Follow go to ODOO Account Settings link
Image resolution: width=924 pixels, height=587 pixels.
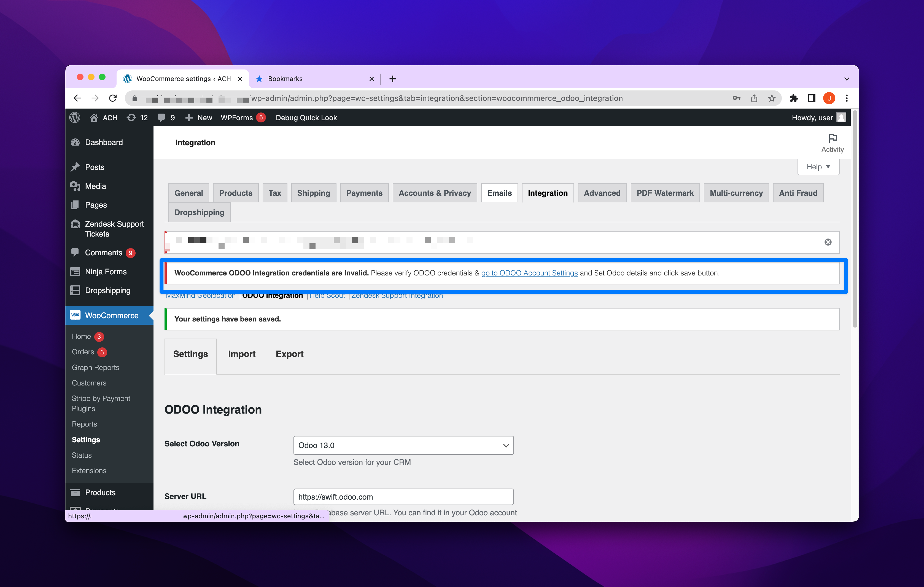pos(529,273)
